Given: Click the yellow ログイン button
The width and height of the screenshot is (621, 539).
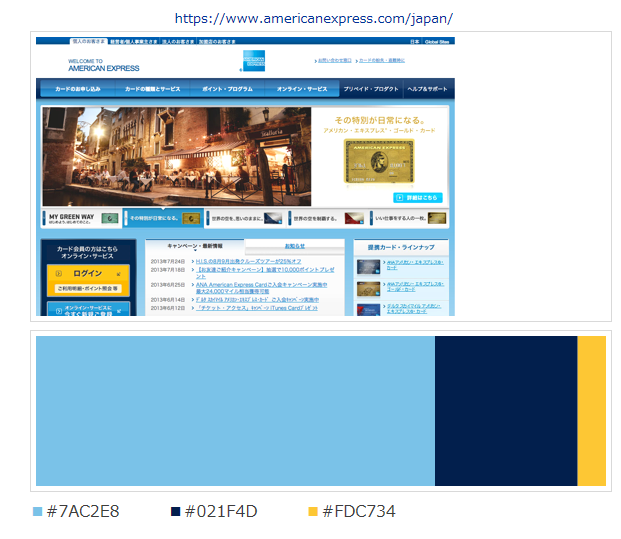Looking at the screenshot, I should tap(88, 280).
